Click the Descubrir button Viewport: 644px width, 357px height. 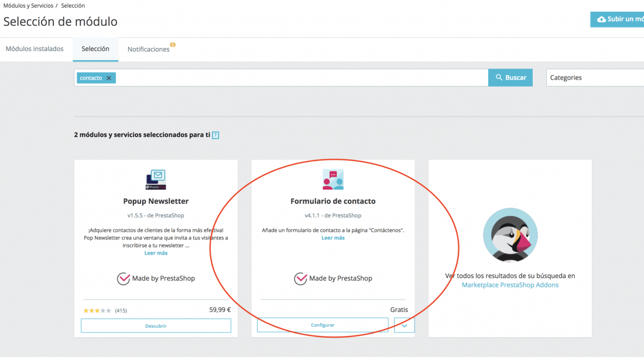click(x=156, y=326)
